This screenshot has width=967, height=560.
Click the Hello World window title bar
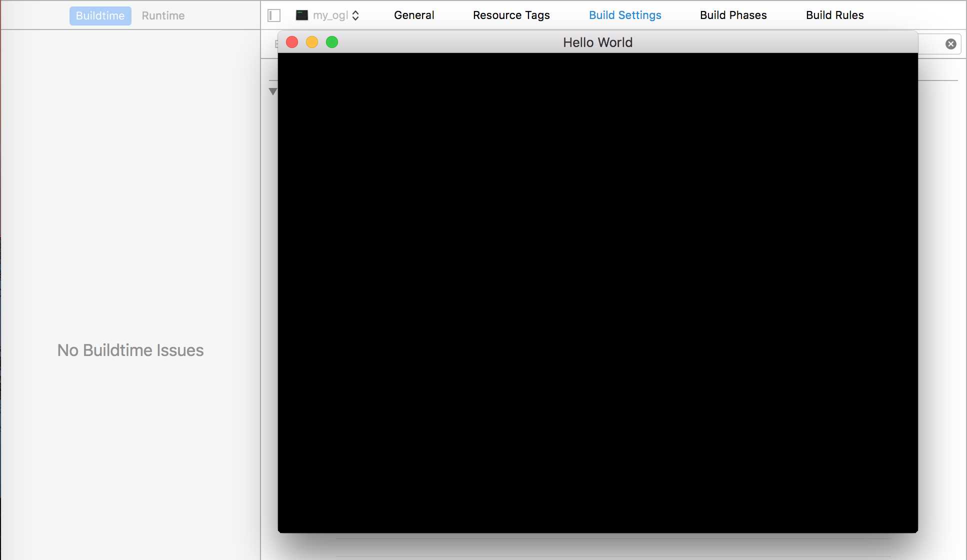[x=597, y=42]
